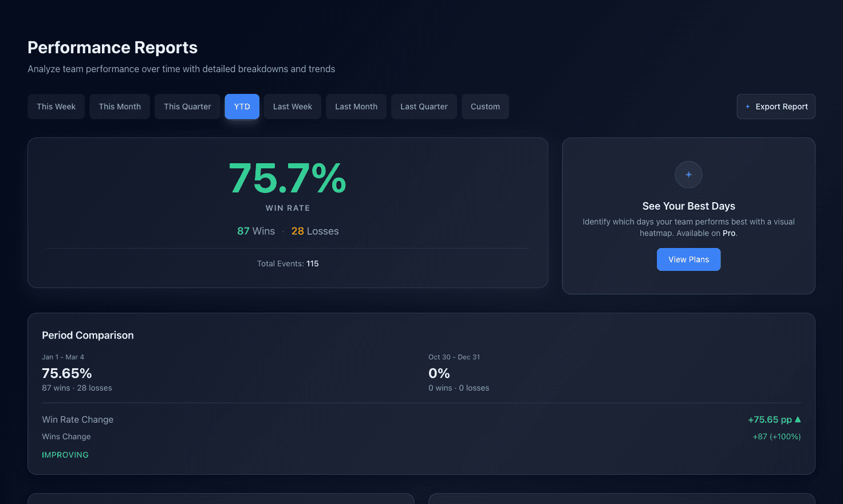Click the Period Comparison heading
The image size is (843, 504).
pos(88,335)
